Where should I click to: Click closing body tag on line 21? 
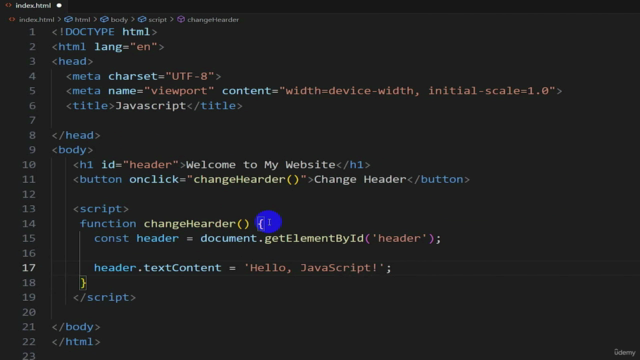pos(76,327)
